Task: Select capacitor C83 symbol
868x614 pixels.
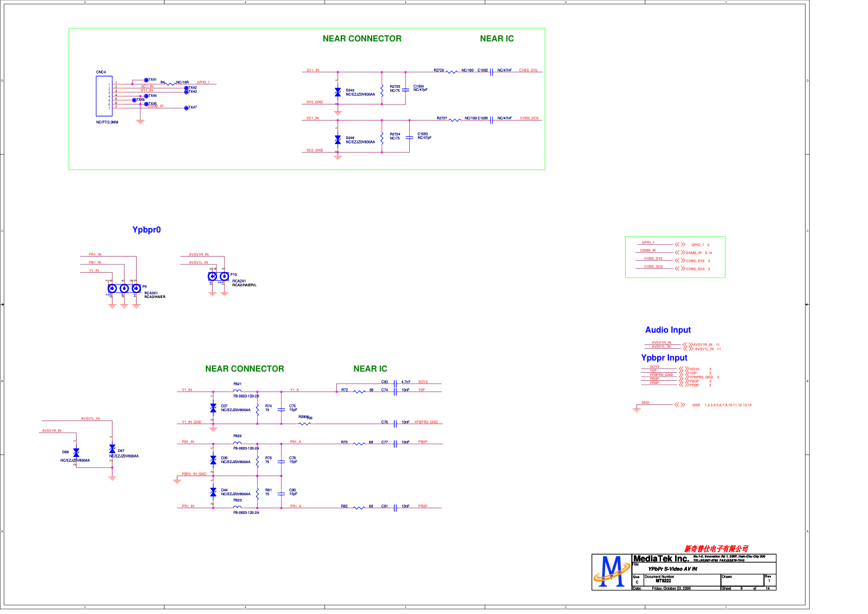Action: pyautogui.click(x=395, y=383)
